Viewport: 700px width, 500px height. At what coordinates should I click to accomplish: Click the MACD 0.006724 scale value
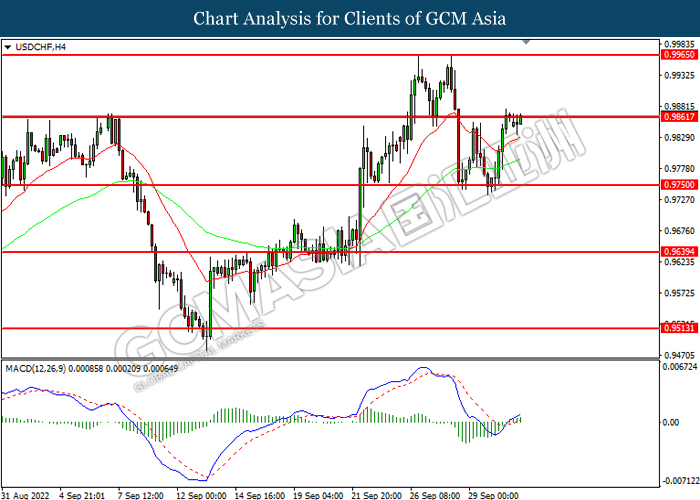pyautogui.click(x=680, y=367)
